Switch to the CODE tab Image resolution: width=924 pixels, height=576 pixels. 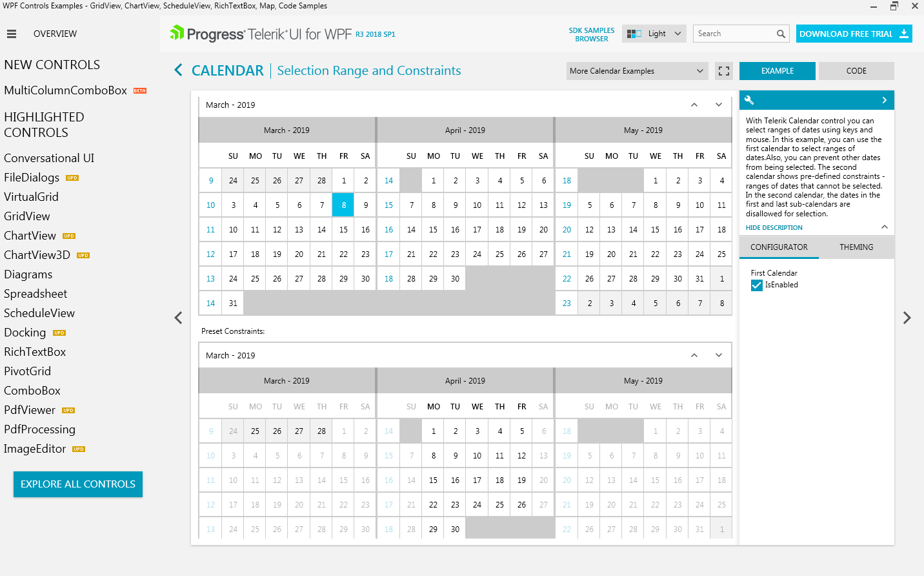click(856, 71)
